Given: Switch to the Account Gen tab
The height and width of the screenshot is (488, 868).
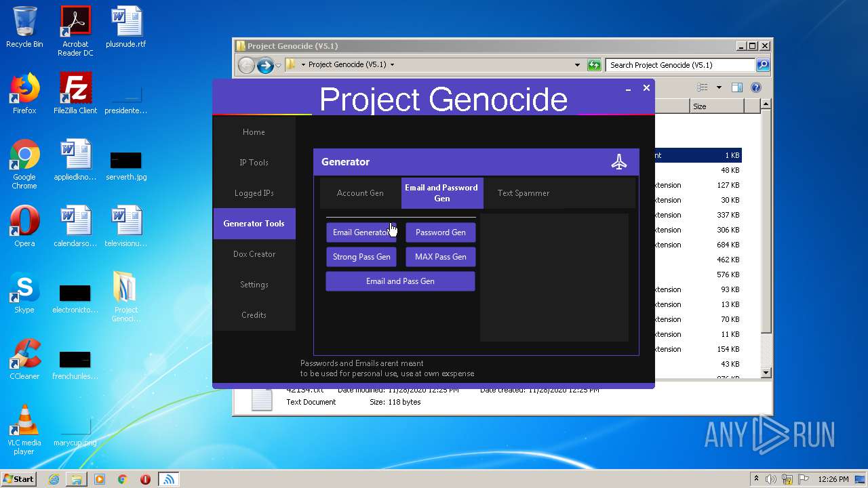Looking at the screenshot, I should [360, 193].
